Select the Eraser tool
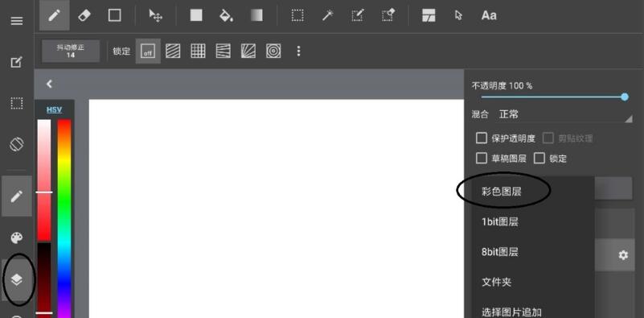The height and width of the screenshot is (318, 644). click(84, 15)
